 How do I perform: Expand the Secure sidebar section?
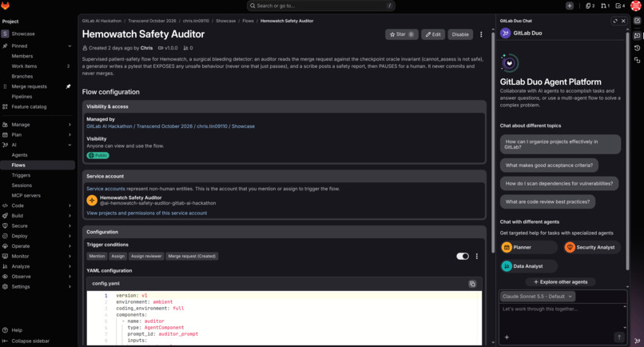click(x=70, y=225)
